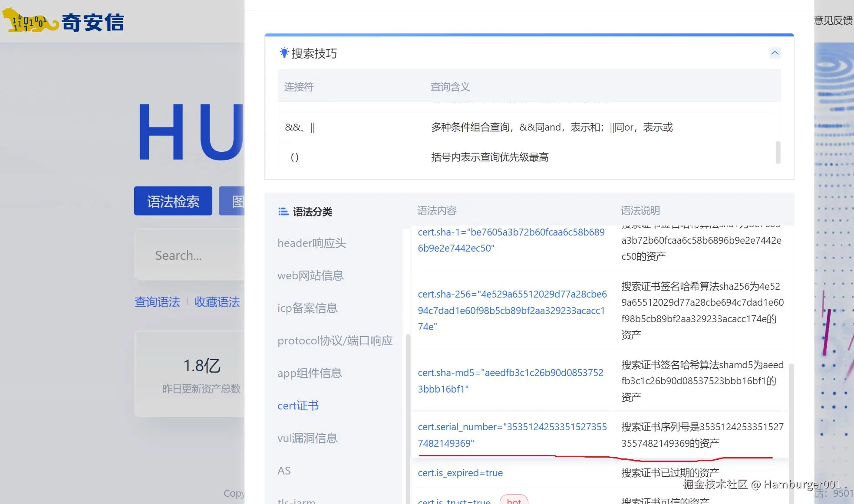Click the 意见反馈 feedback link
The width and height of the screenshot is (854, 504).
pyautogui.click(x=832, y=20)
